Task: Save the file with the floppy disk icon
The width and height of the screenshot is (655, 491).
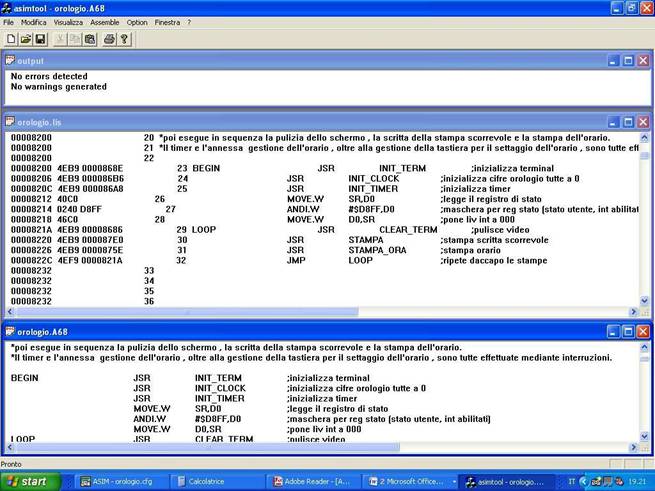Action: pyautogui.click(x=41, y=39)
